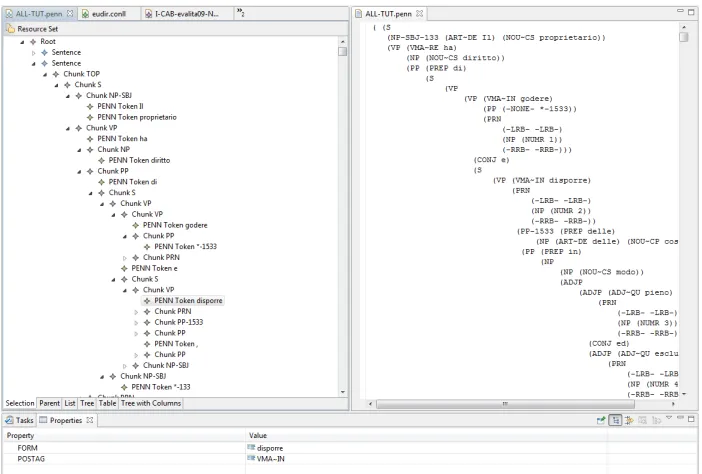
Task: Open the Tree with Columns page
Action: [151, 403]
